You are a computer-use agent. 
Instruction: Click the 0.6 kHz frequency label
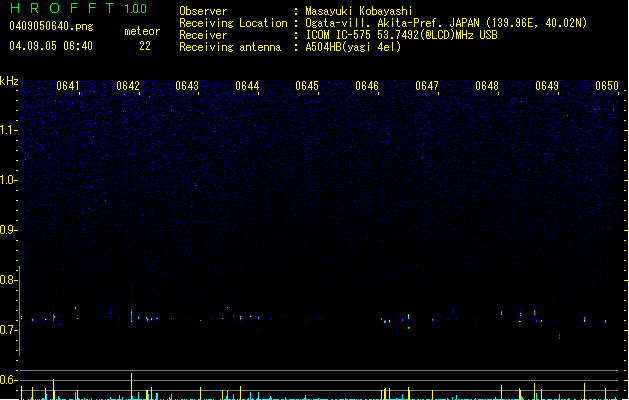[8, 380]
